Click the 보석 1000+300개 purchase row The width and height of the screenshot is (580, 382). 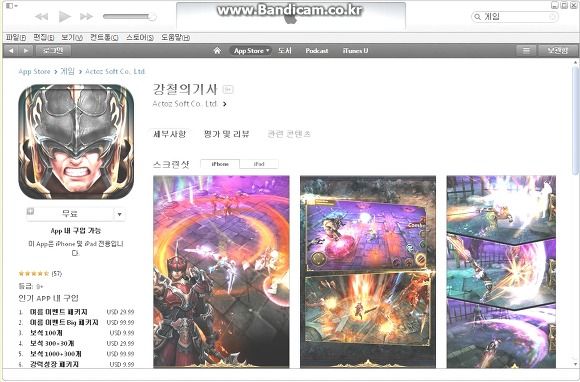76,354
